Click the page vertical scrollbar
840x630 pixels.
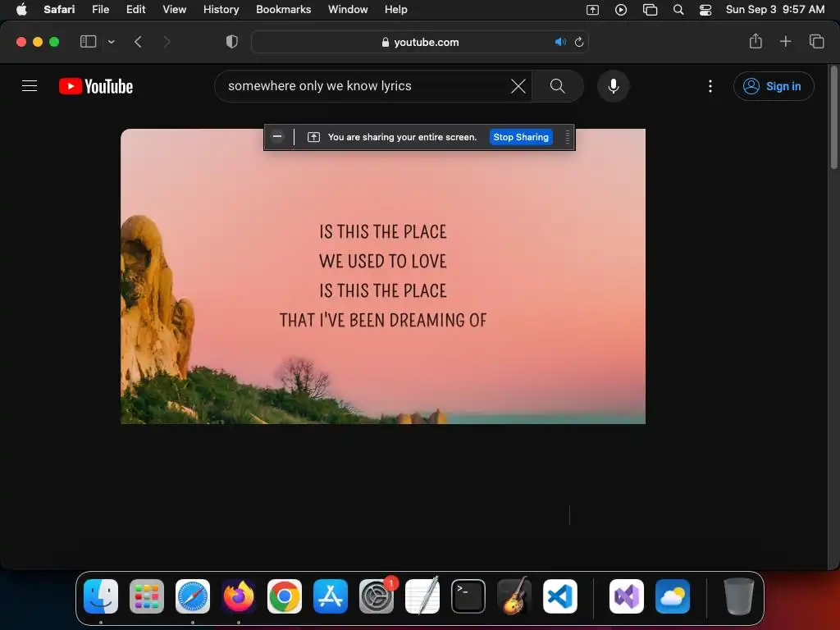click(x=833, y=118)
